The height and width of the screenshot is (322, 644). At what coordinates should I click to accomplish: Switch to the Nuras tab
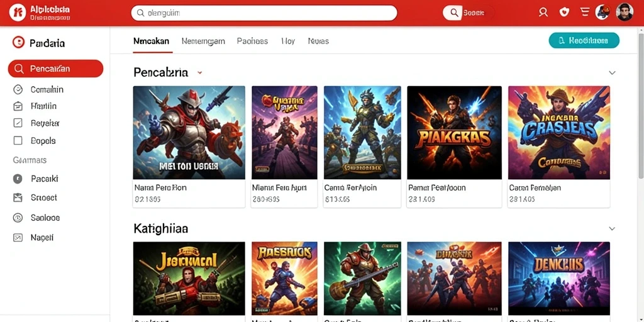coord(318,41)
